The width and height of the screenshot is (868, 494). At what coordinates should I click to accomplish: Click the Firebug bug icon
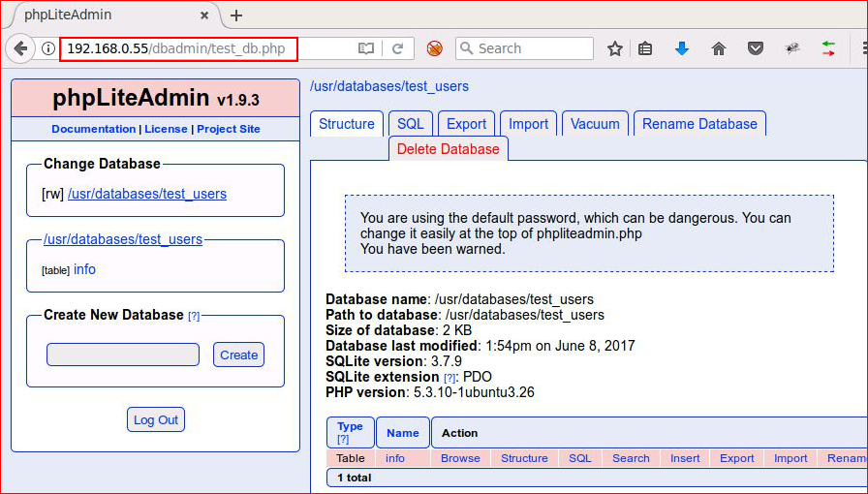click(x=792, y=48)
